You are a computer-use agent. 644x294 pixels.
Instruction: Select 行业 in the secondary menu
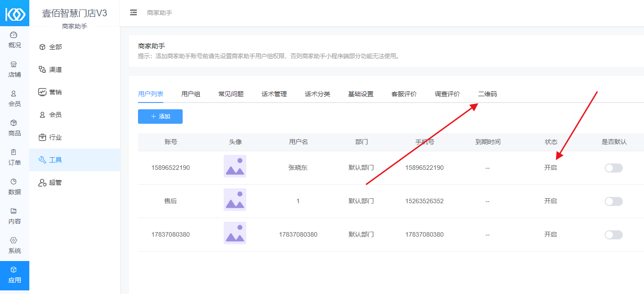75,137
